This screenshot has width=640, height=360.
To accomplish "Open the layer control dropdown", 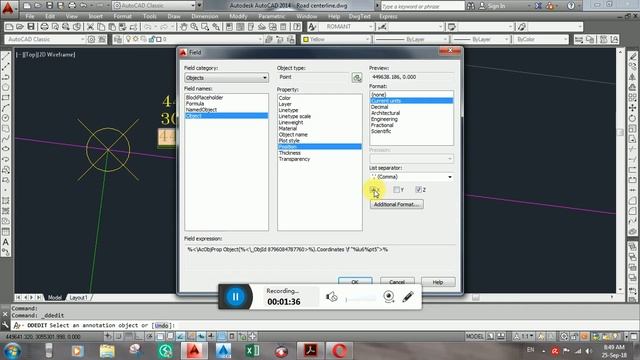I will point(192,39).
